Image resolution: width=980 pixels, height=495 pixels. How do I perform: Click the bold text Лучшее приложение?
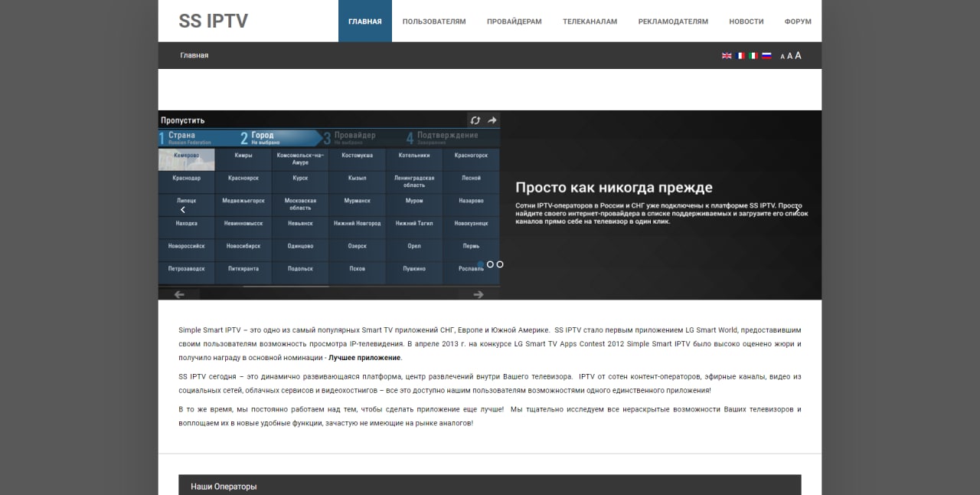tap(364, 358)
